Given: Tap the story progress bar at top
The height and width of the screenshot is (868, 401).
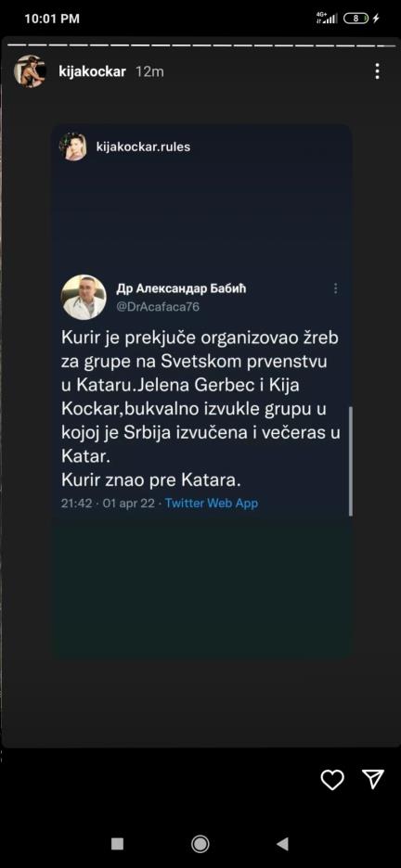Looking at the screenshot, I should 200,44.
